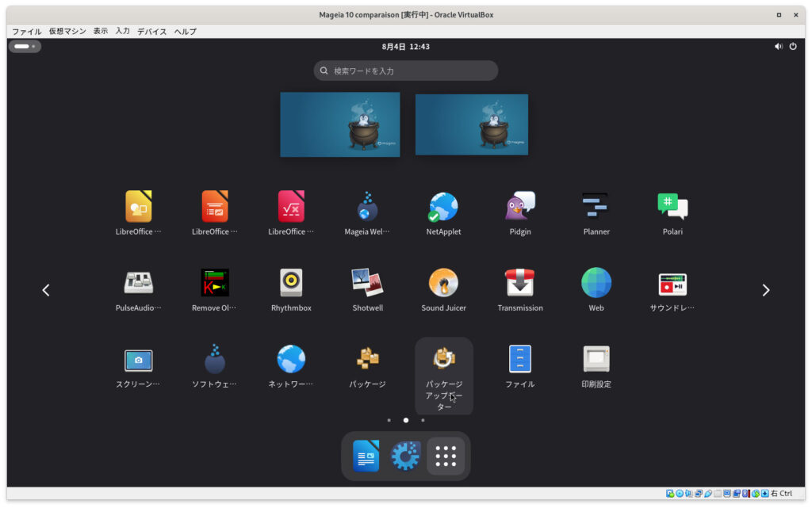Open VirtualBox 仮想マシン menu
This screenshot has height=508, width=812.
(67, 32)
